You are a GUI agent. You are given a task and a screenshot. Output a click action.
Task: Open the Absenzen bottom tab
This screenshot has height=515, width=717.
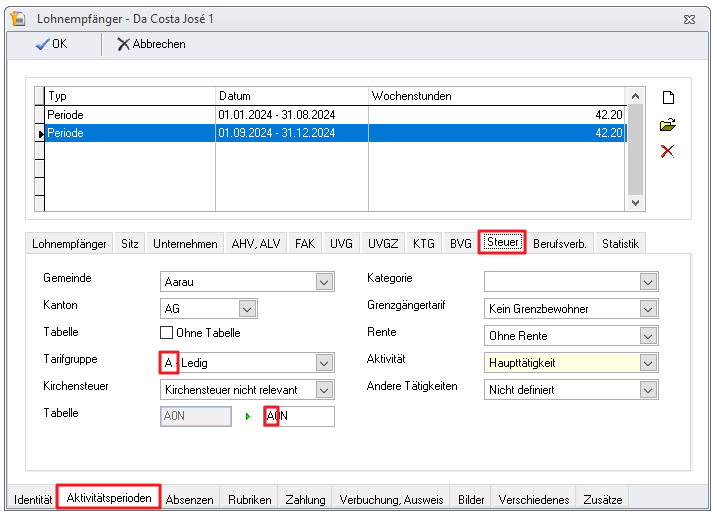(190, 499)
